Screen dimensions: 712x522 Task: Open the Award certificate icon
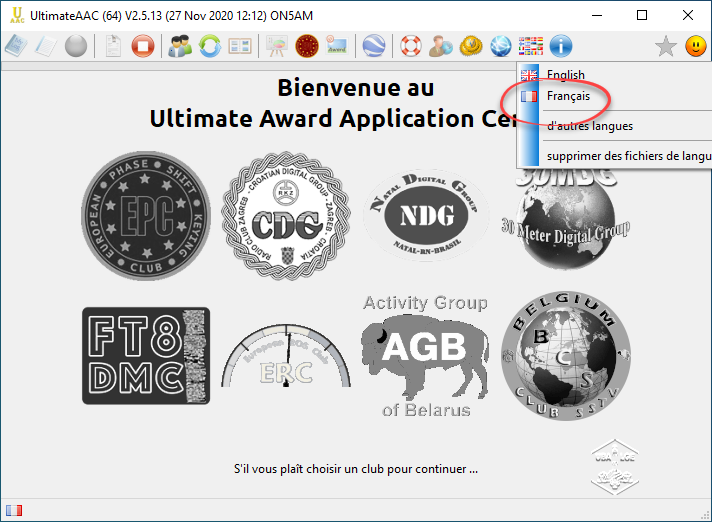click(337, 46)
